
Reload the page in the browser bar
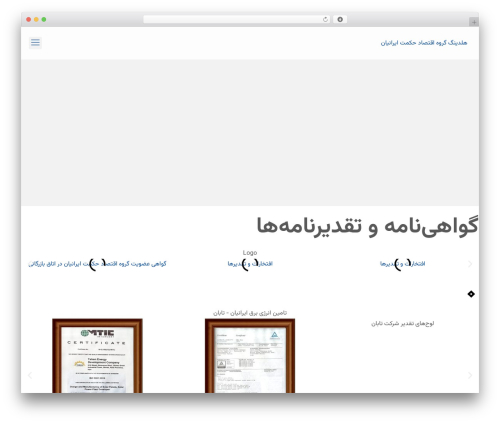[325, 20]
